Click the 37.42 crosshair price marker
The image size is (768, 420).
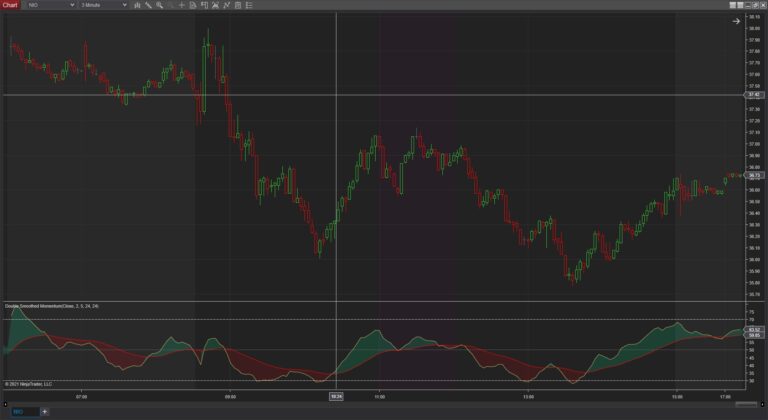click(x=753, y=95)
